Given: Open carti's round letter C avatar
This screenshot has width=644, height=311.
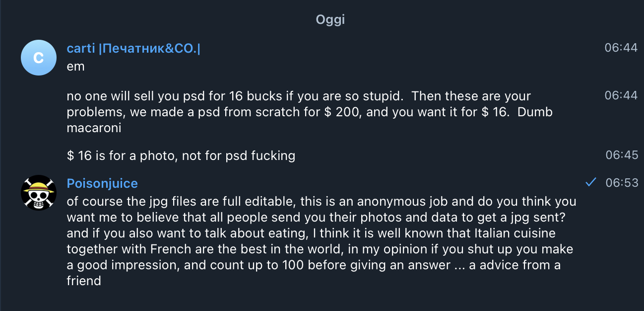Looking at the screenshot, I should coord(39,58).
